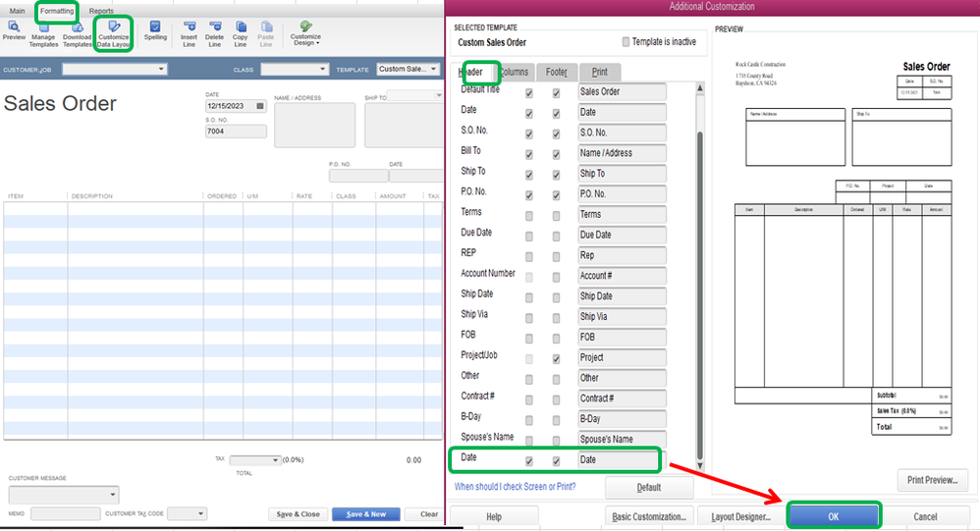Click the Clear button on the Sales Order
The width and height of the screenshot is (980, 531).
click(429, 514)
